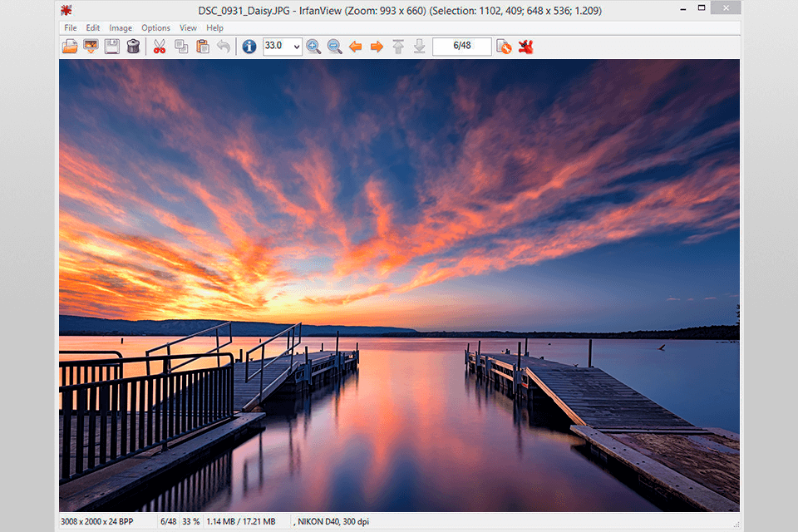Image resolution: width=798 pixels, height=532 pixels.
Task: Click the Delete file trash can icon
Action: click(133, 47)
